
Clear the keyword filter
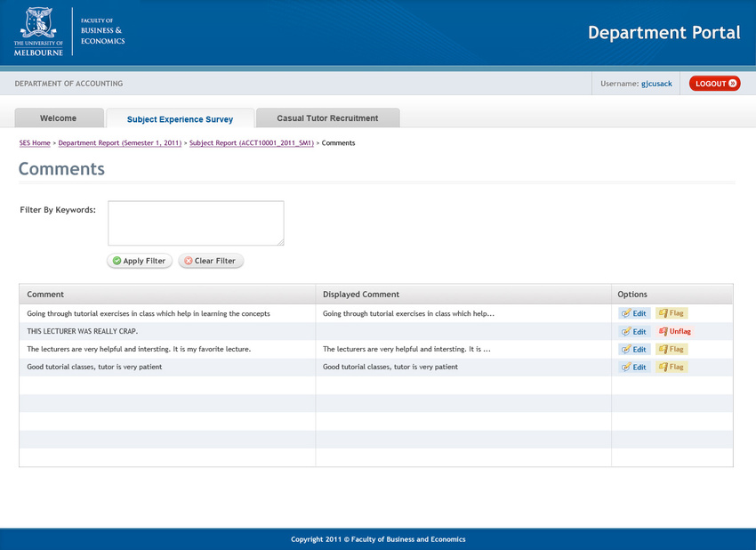[211, 261]
